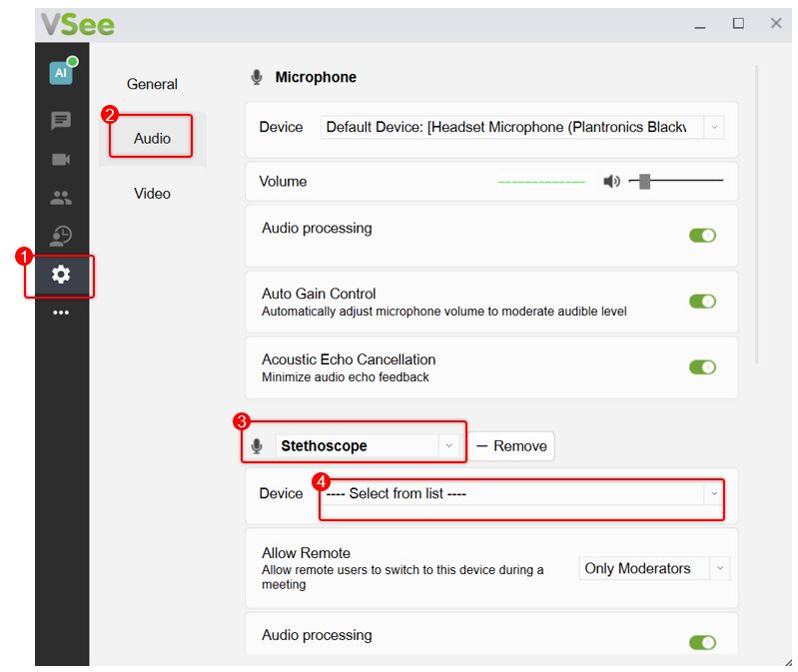Disable Auto Gain Control toggle
This screenshot has height=672, width=798.
702,302
